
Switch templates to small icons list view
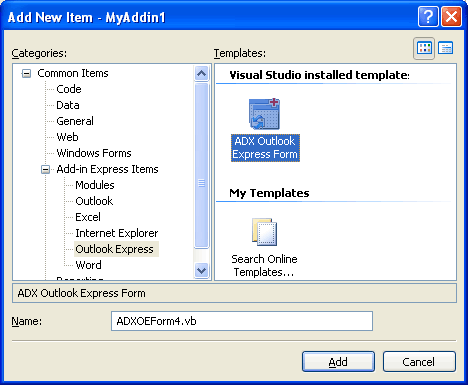pyautogui.click(x=446, y=48)
